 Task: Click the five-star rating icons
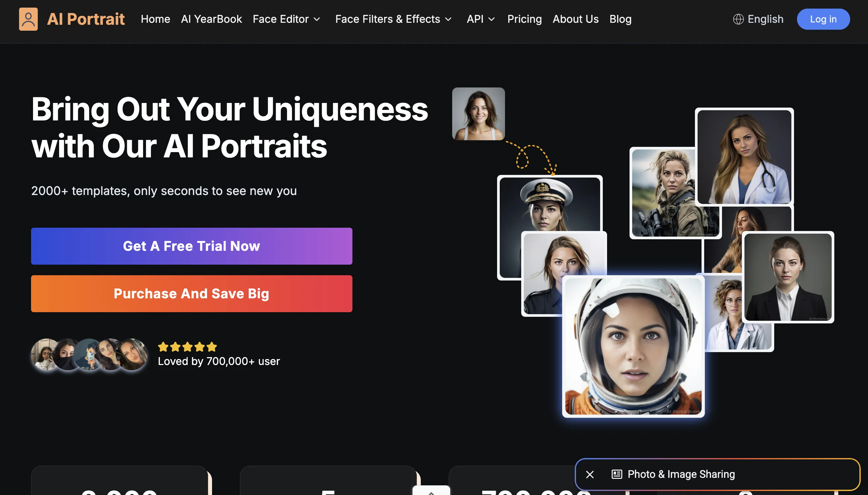click(188, 347)
